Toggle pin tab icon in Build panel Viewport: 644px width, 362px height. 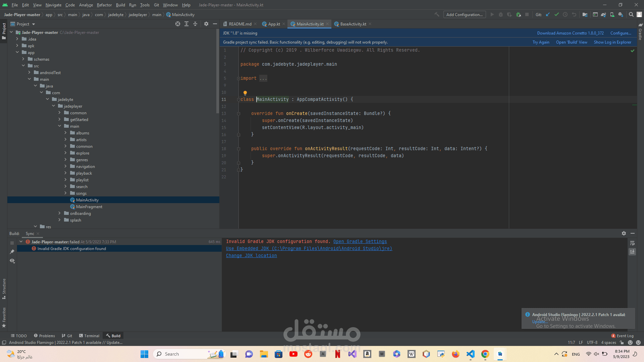coord(12,251)
